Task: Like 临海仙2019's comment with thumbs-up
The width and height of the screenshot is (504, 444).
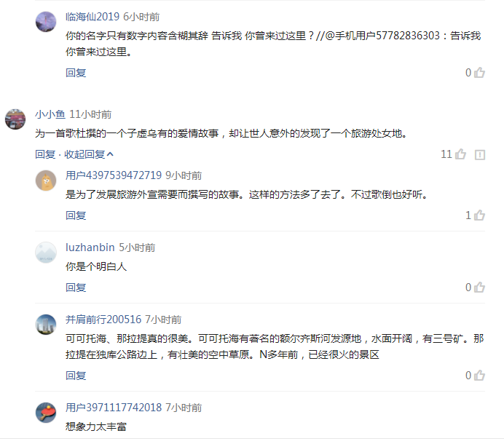Action: pos(479,73)
